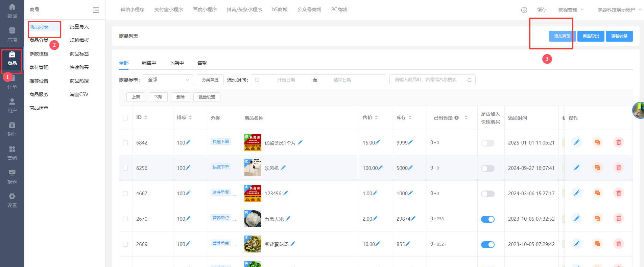Edit product 6256 with the blue pencil button
This screenshot has height=267, width=644.
577,168
